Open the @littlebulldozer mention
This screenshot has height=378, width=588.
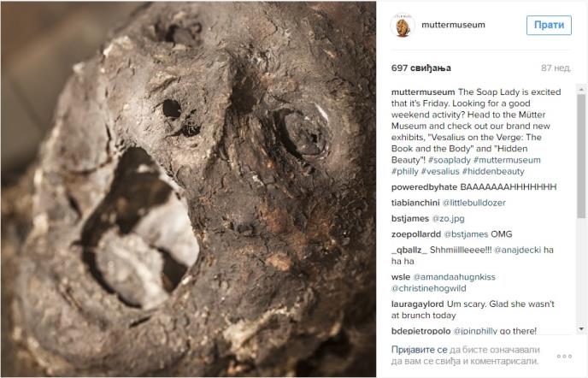click(x=474, y=203)
